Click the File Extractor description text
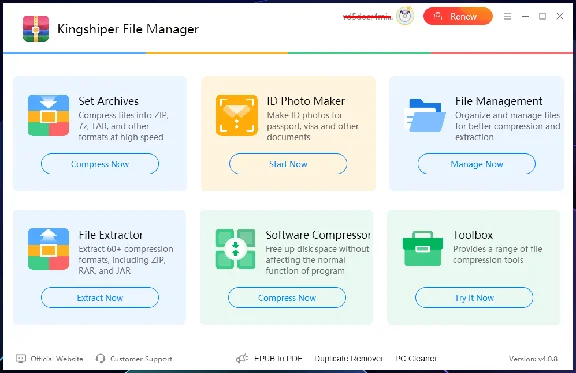576x373 pixels. tap(126, 260)
